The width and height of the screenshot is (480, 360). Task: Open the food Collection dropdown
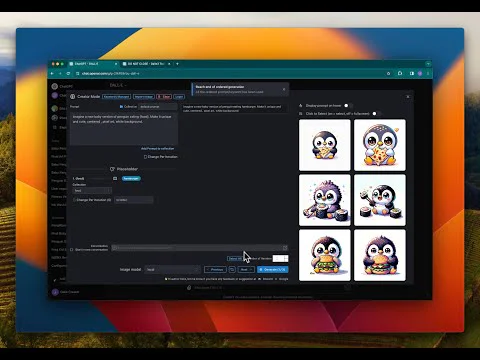pos(92,191)
